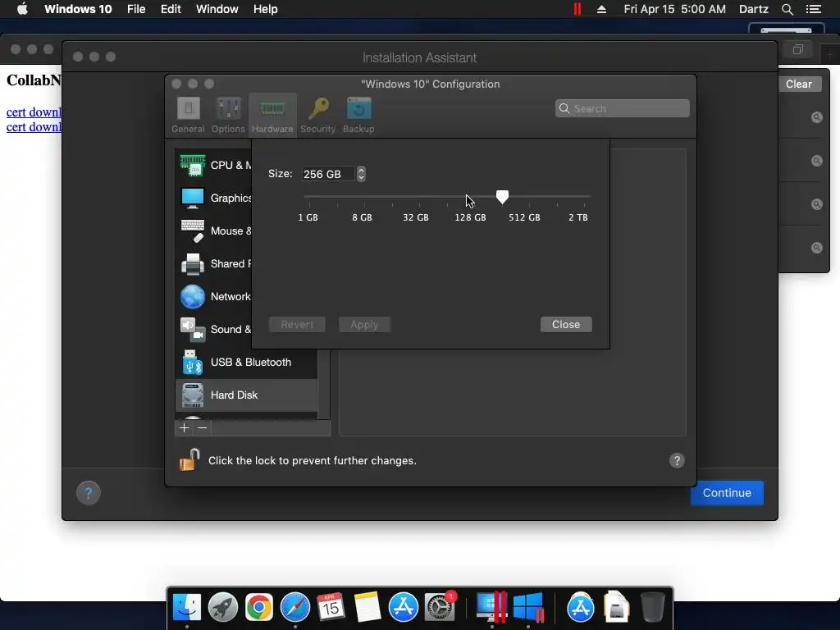Click Continue in Installation Assistant
This screenshot has height=630, width=840.
tap(727, 493)
